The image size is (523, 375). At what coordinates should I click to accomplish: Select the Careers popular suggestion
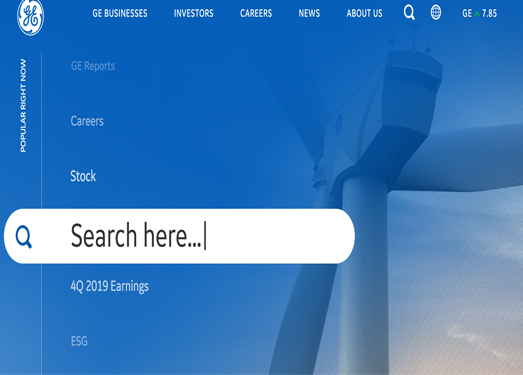pos(87,121)
